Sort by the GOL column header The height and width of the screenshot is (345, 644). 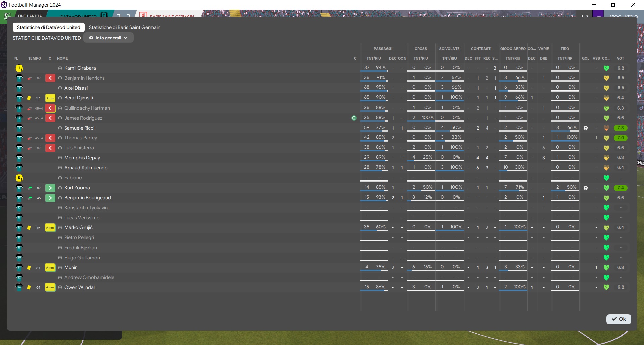586,58
